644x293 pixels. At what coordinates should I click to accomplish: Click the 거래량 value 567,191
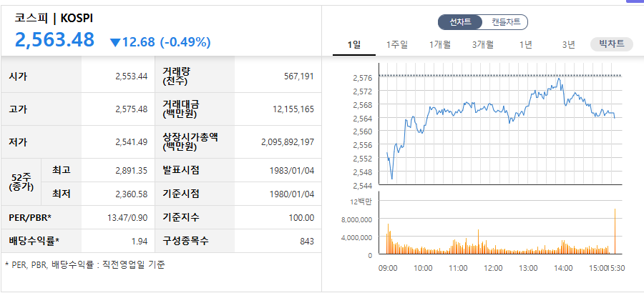301,76
